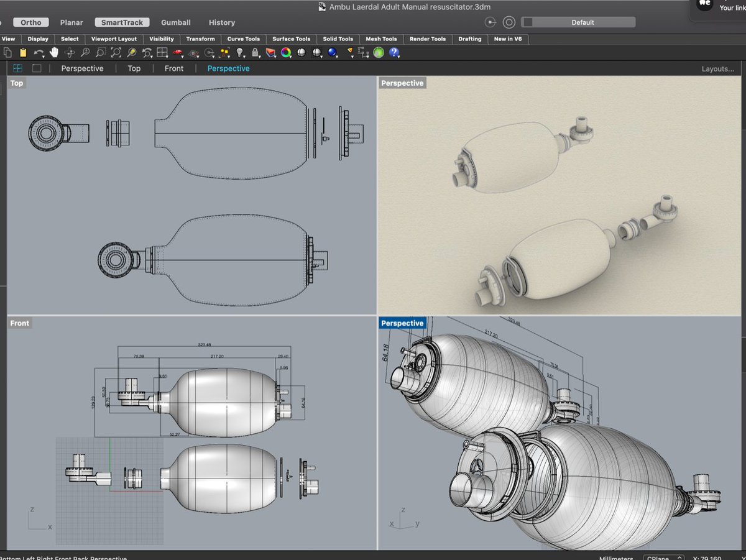The height and width of the screenshot is (560, 746).
Task: Open the Mesh Tools tab
Action: 382,39
